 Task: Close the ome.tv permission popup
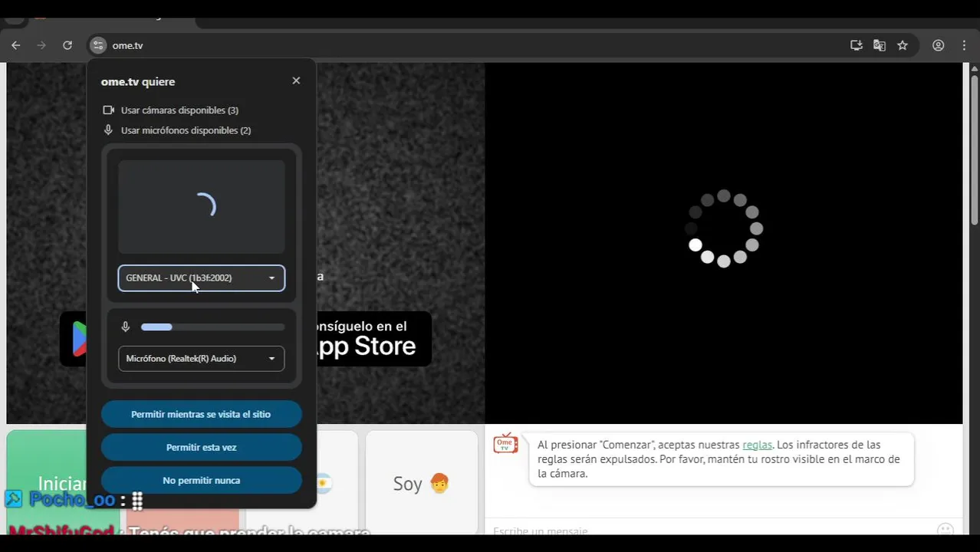[x=296, y=80]
